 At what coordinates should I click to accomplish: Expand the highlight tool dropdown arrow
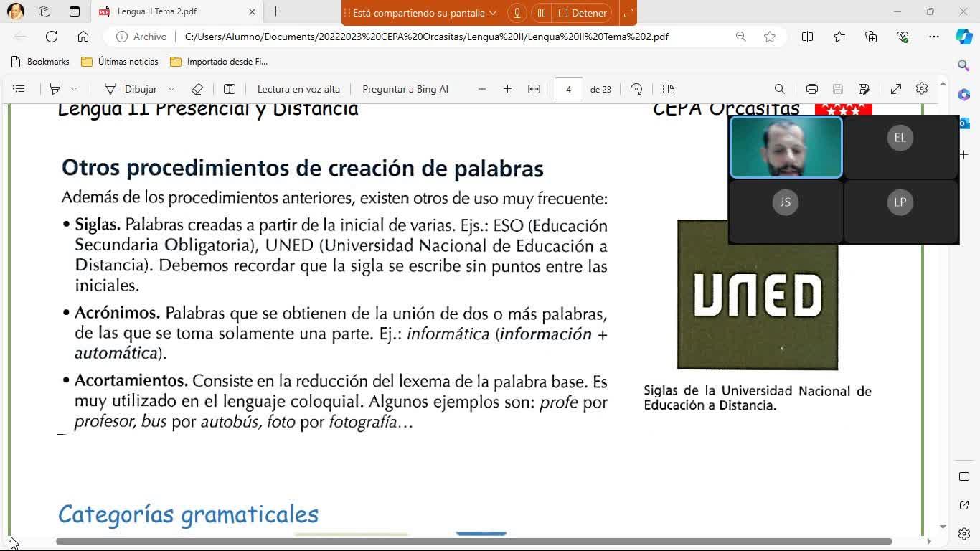tap(73, 89)
